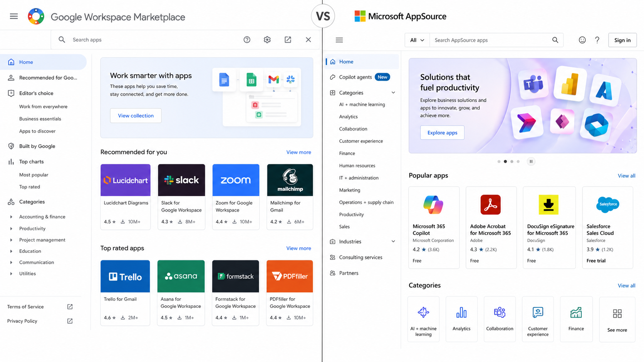Select Home in Google Marketplace sidebar
This screenshot has width=644, height=362.
pyautogui.click(x=43, y=62)
